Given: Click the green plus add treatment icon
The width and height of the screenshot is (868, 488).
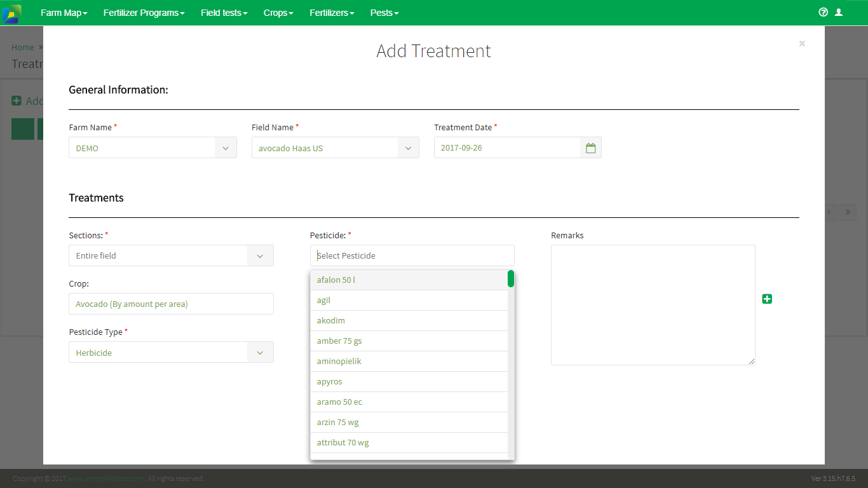Looking at the screenshot, I should [767, 299].
